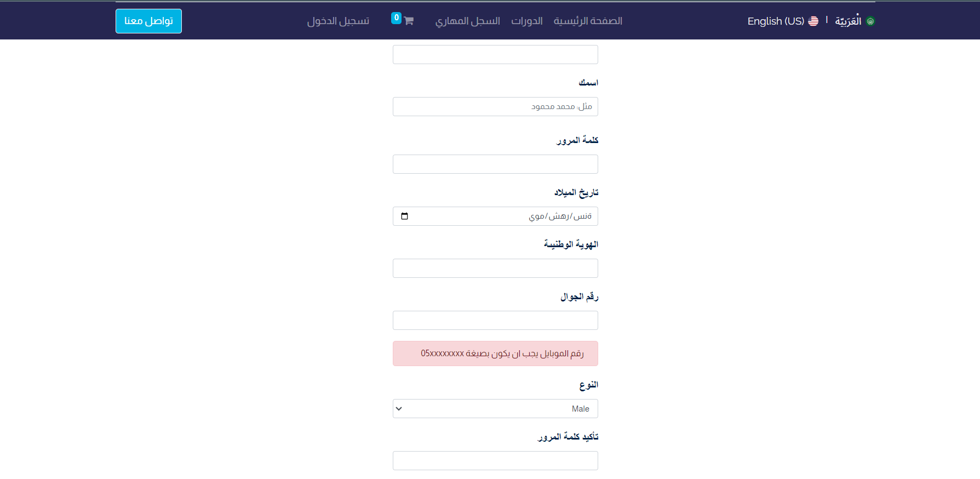Focus the password input field

point(495,164)
